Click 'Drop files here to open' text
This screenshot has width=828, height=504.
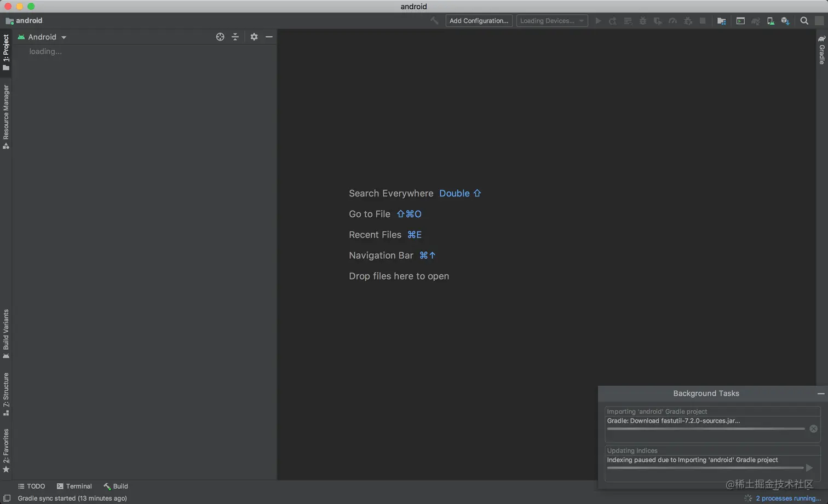tap(399, 276)
